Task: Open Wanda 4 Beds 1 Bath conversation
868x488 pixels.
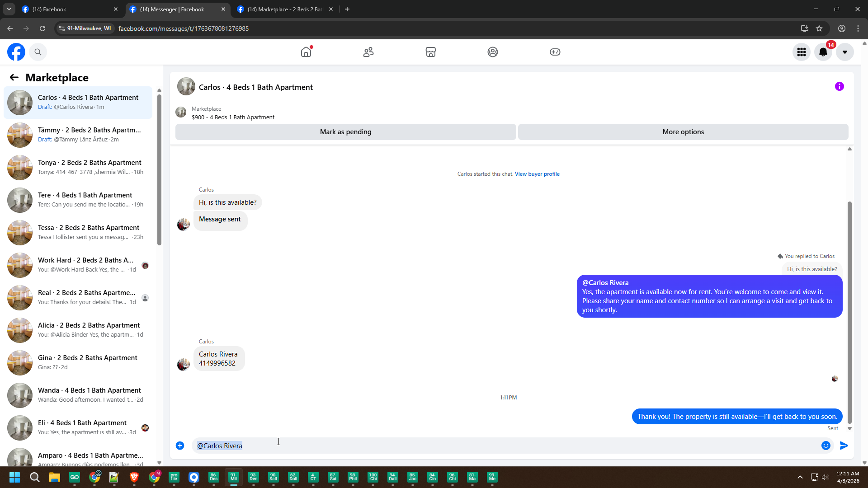Action: [78, 395]
